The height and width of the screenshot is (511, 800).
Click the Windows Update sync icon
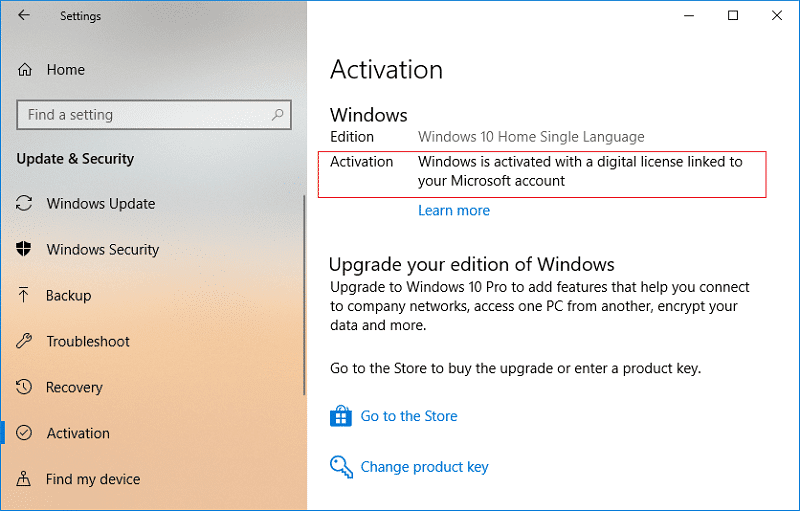pos(25,204)
